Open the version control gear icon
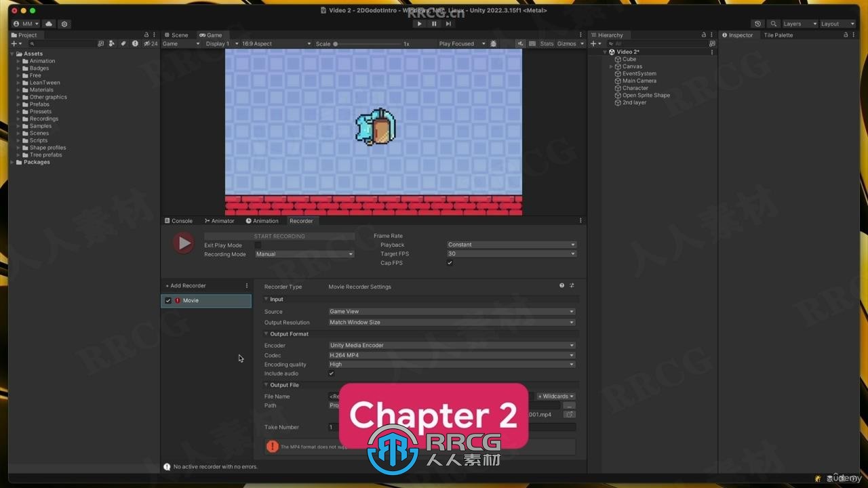This screenshot has width=868, height=488. [x=64, y=24]
